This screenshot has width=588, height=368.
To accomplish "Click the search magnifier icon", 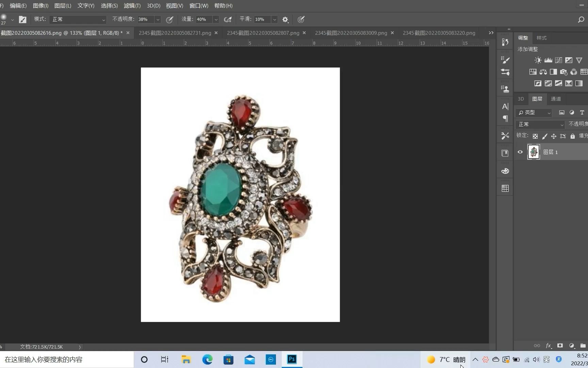I will [x=581, y=19].
